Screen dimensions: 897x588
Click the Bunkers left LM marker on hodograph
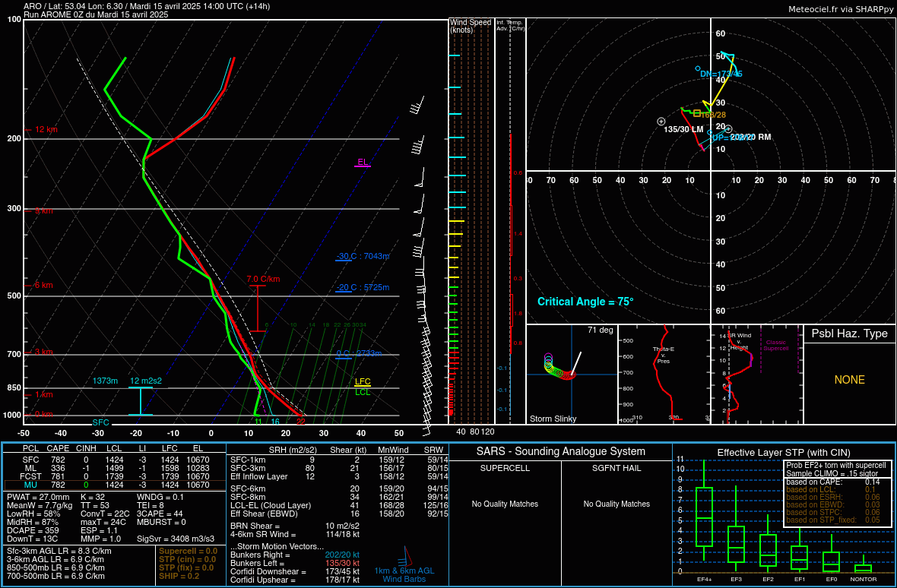(x=661, y=122)
